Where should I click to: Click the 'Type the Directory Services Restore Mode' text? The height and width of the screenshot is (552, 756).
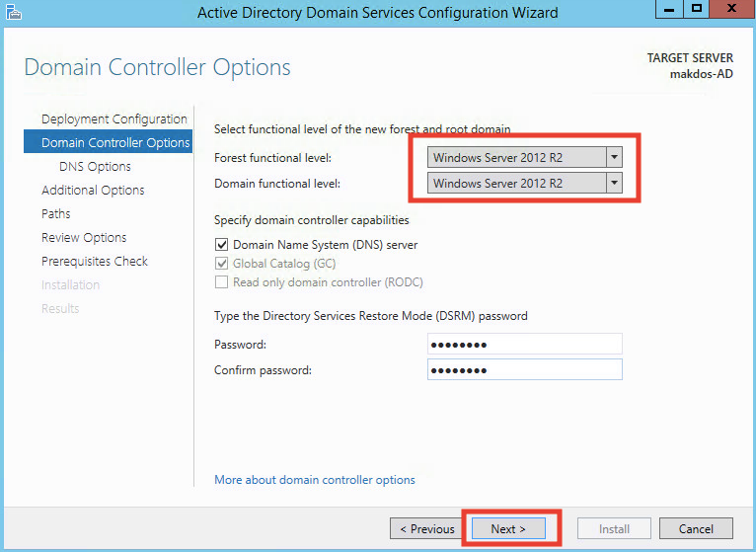click(x=371, y=316)
